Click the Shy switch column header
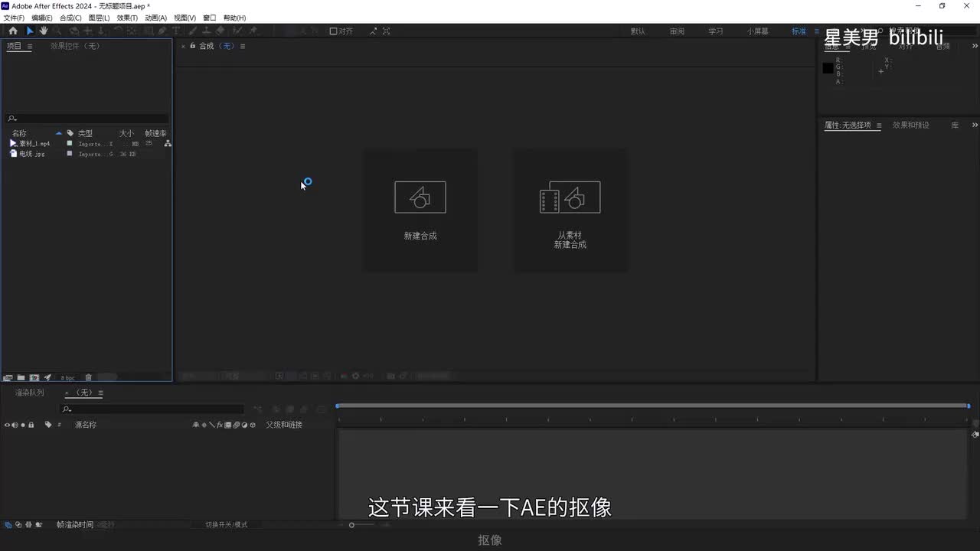 pyautogui.click(x=195, y=425)
